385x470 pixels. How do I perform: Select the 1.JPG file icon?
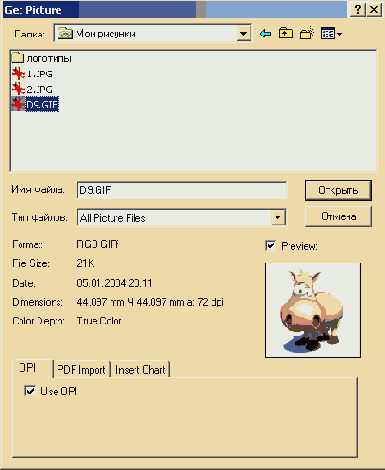18,73
